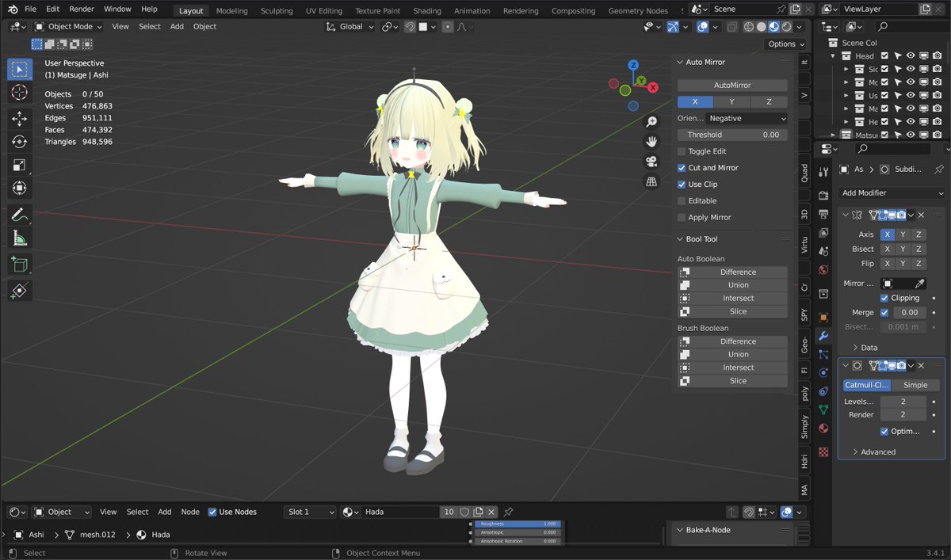Viewport: 951px width, 560px height.
Task: Select the Transform tool
Action: 20,188
